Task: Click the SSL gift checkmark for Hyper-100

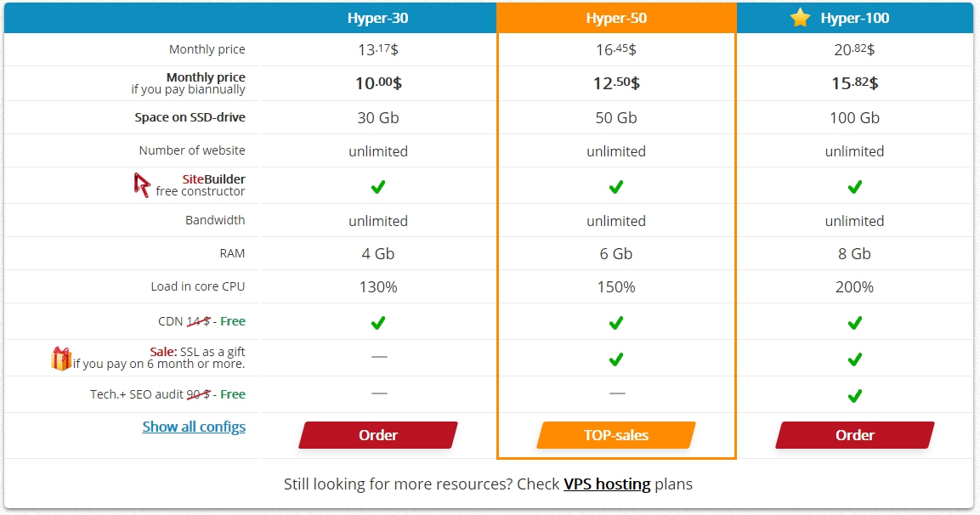Action: pyautogui.click(x=854, y=359)
